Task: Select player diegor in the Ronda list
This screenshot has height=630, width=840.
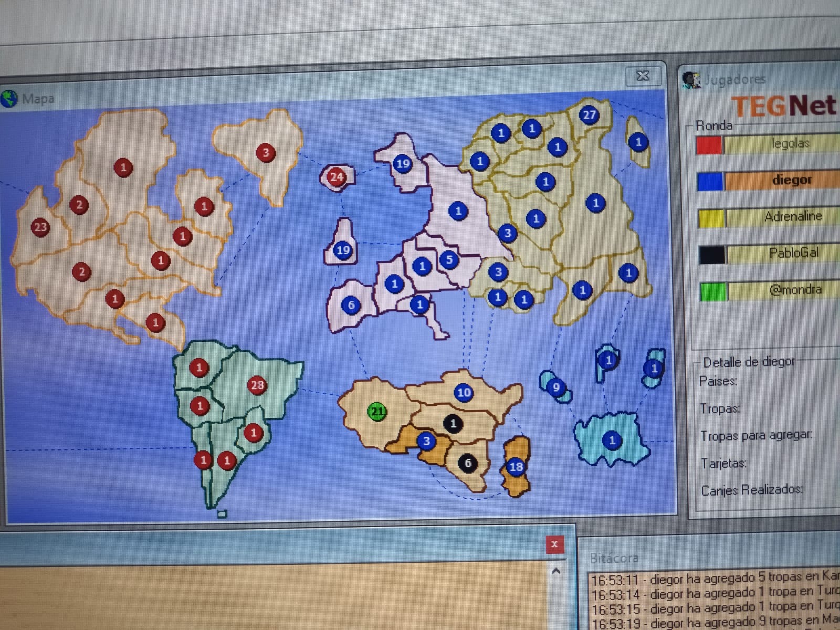Action: pyautogui.click(x=791, y=180)
